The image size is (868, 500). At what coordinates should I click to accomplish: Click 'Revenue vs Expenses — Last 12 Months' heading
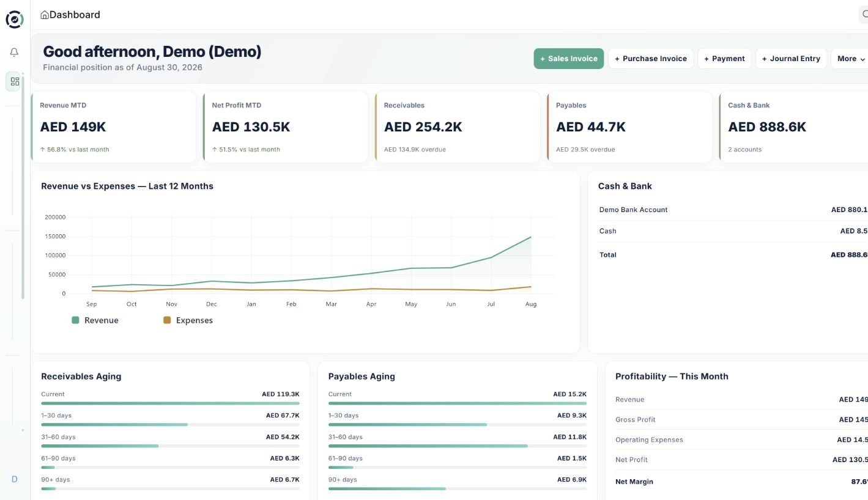(127, 186)
